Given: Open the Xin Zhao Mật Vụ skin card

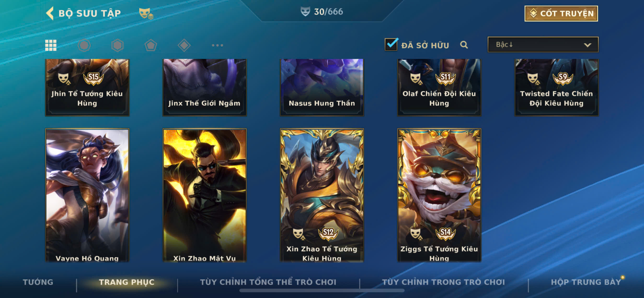Looking at the screenshot, I should (205, 195).
